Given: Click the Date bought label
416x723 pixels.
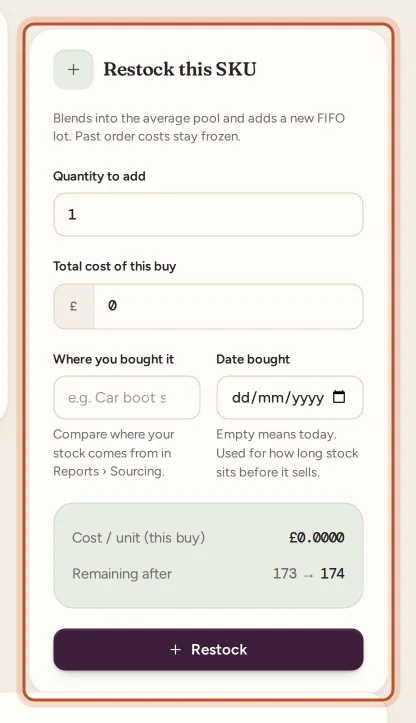Looking at the screenshot, I should [x=253, y=359].
